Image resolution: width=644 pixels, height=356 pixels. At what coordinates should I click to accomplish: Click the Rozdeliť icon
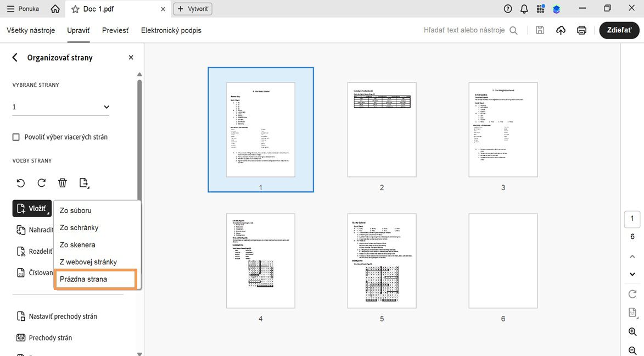coord(21,251)
